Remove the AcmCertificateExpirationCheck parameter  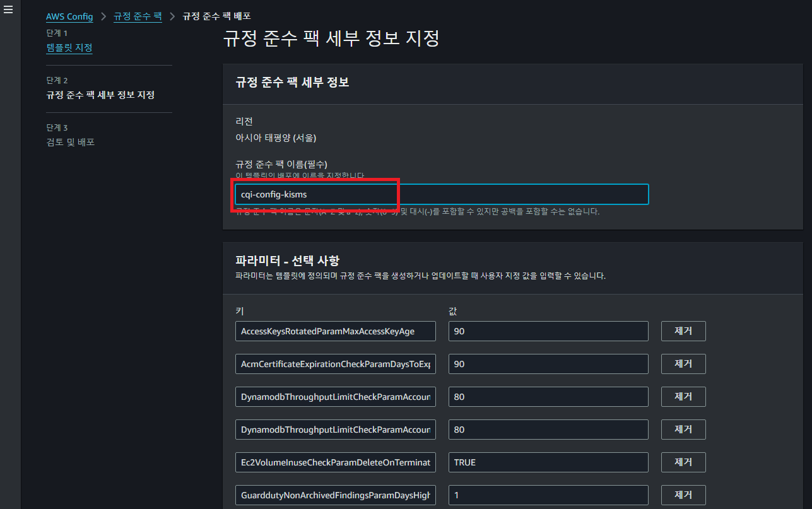coord(683,363)
